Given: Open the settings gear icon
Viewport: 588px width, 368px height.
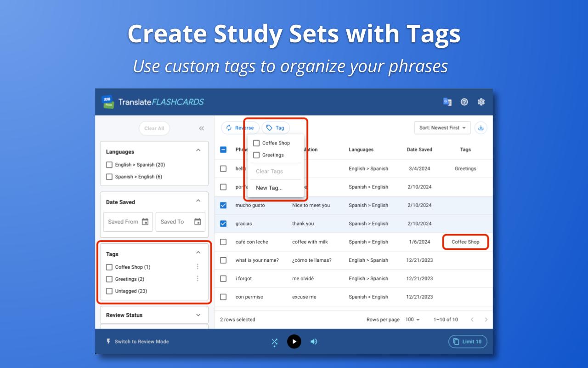Looking at the screenshot, I should (481, 102).
